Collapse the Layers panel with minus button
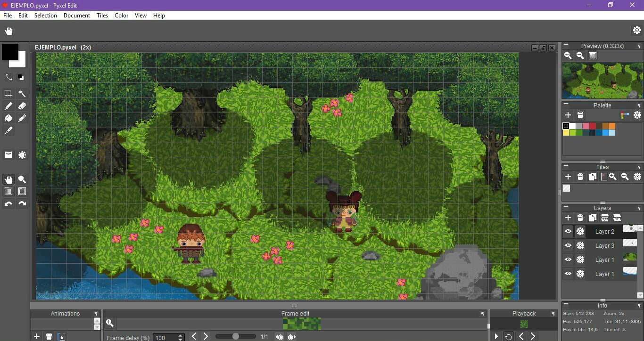 pyautogui.click(x=566, y=207)
